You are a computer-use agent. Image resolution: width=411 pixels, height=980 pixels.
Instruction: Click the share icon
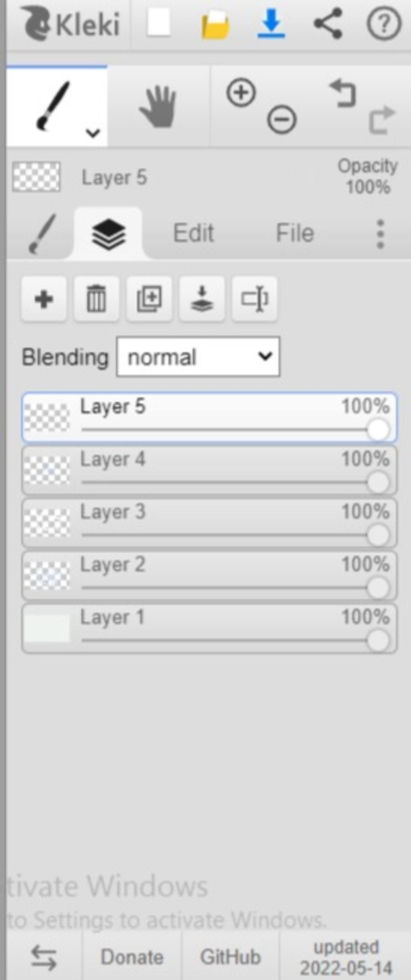coord(328,24)
